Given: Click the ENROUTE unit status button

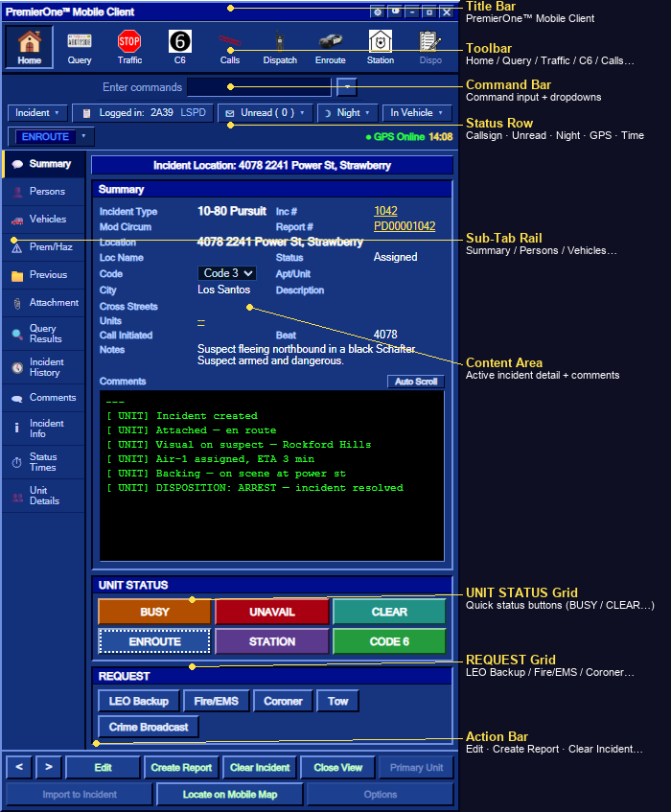Looking at the screenshot, I should click(x=154, y=641).
